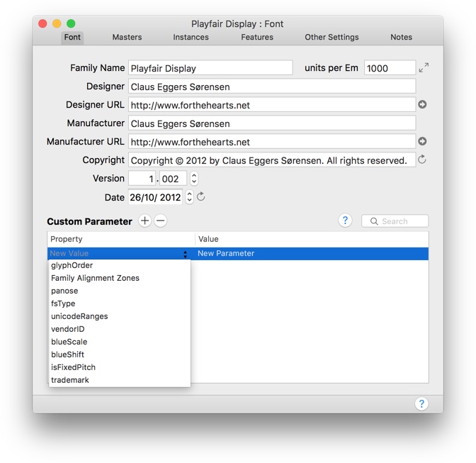Click the units per Em field
Image resolution: width=476 pixels, height=463 pixels.
(390, 68)
